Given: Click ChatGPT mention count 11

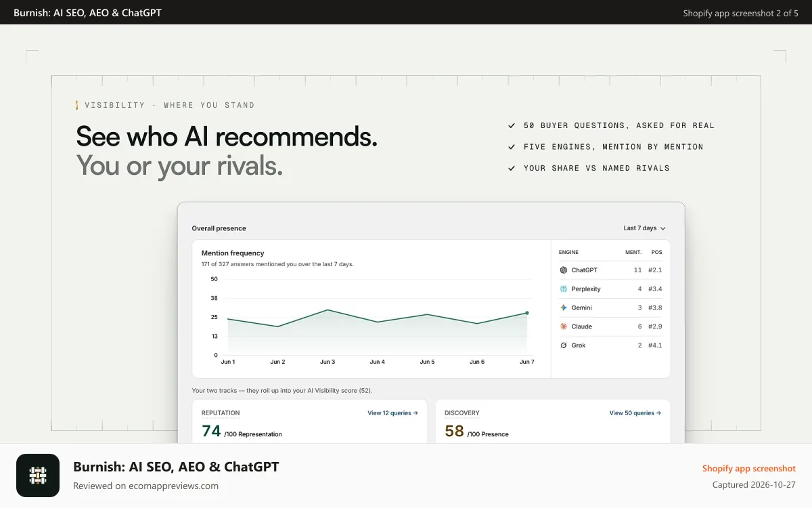Looking at the screenshot, I should [638, 270].
